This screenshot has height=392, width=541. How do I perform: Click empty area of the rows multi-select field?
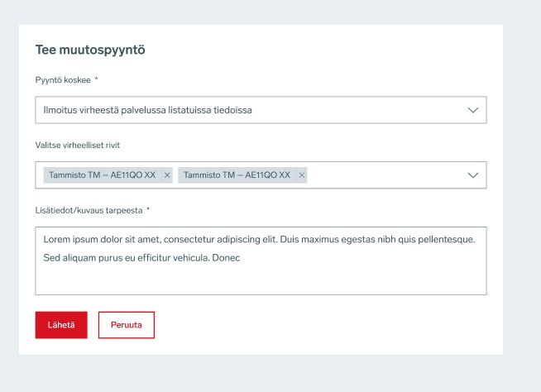385,175
